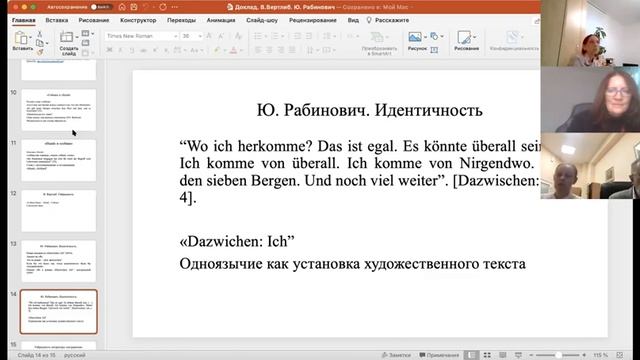Switch to the Рецензирование tab
This screenshot has width=640, height=360.
(x=313, y=20)
